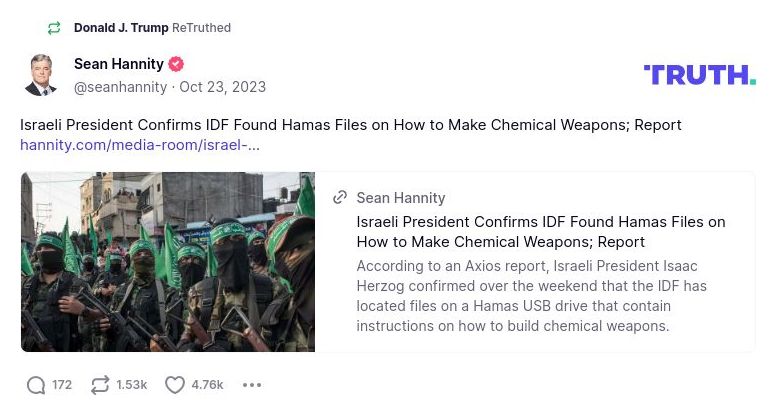Click the green ReTruthed arrows icon at top
777x415 pixels.
[53, 28]
